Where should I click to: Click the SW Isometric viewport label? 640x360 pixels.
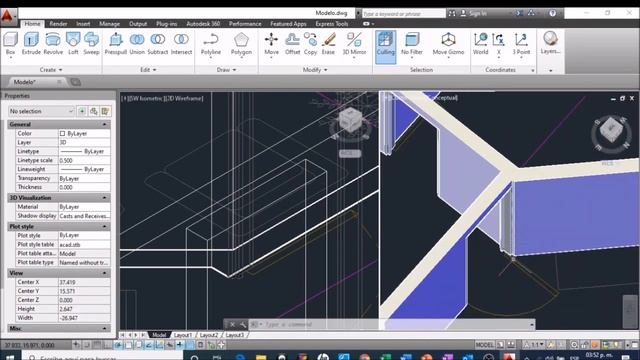point(146,98)
